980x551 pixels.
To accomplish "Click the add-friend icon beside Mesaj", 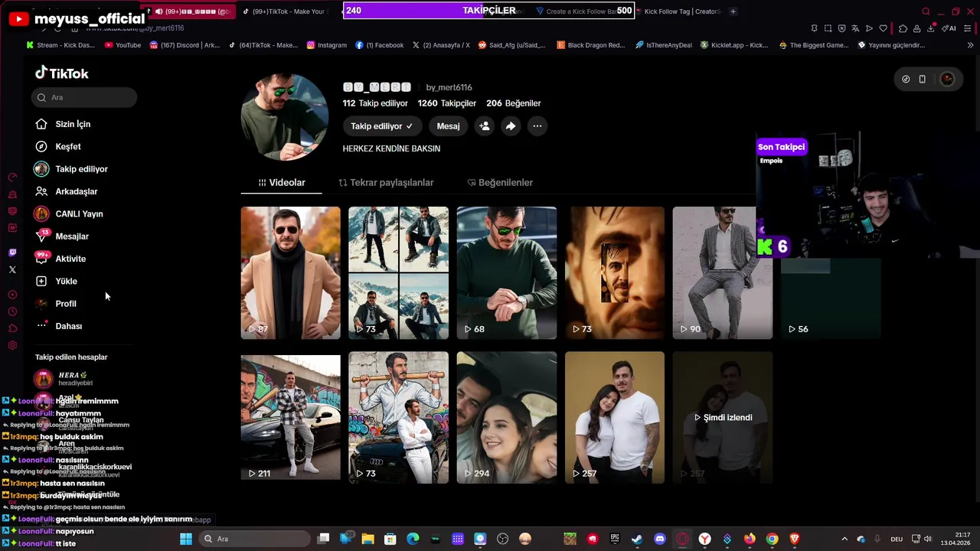I will (x=485, y=126).
